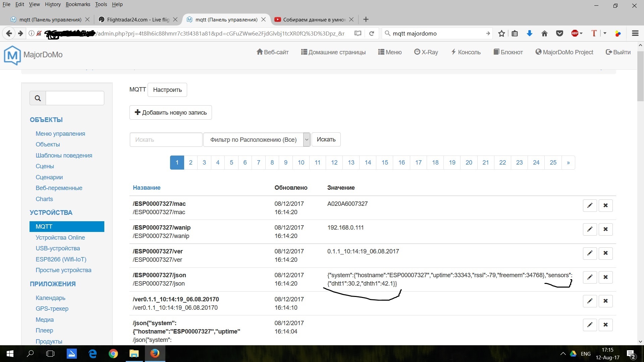Open Устройства Online in sidebar
Viewport: 644px width, 362px height.
[x=60, y=238]
